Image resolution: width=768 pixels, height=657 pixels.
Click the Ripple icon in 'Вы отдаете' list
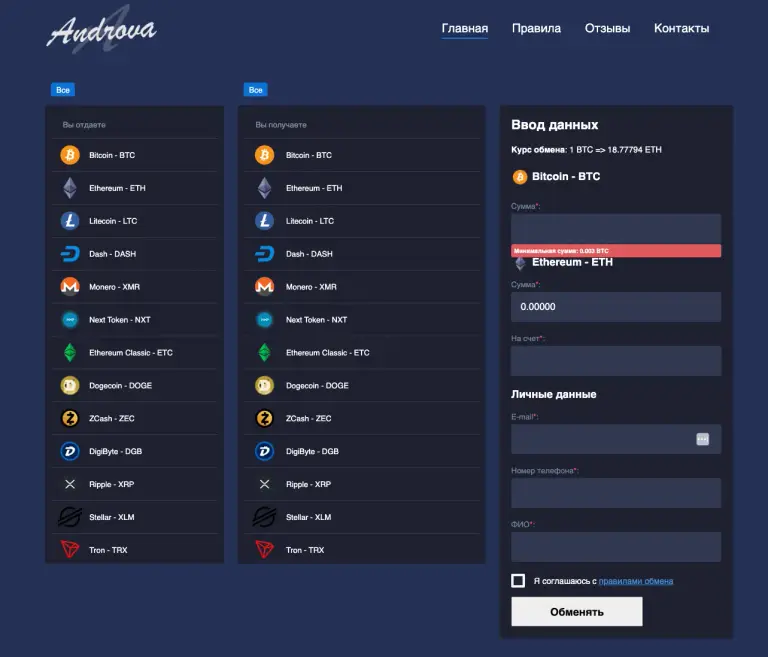click(x=70, y=484)
